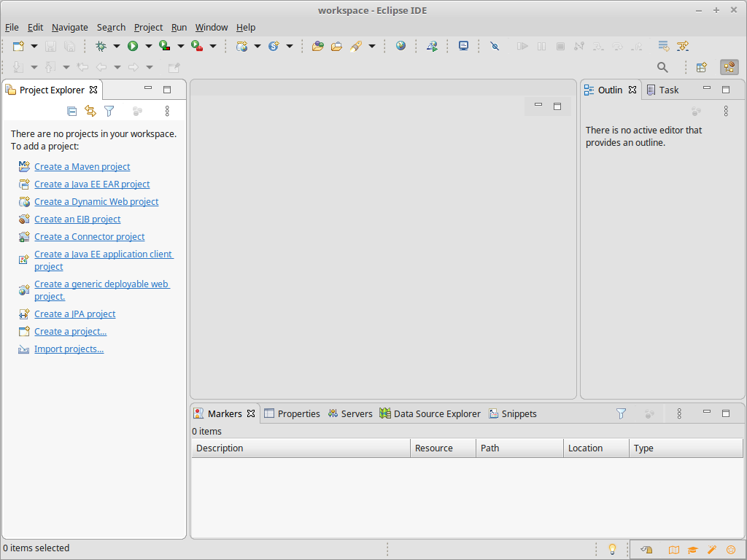Toggle the light bulb icon in the status bar
The height and width of the screenshot is (560, 747).
tap(612, 549)
